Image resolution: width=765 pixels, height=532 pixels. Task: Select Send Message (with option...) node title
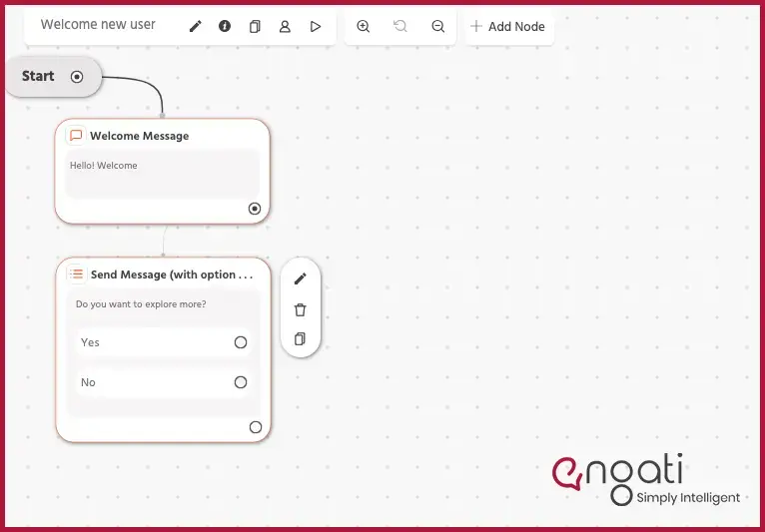click(x=172, y=274)
